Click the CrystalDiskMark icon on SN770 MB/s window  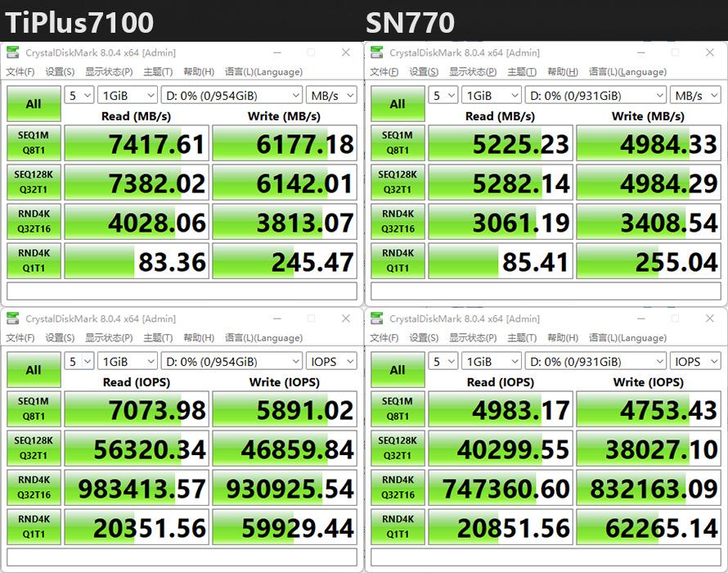point(375,52)
